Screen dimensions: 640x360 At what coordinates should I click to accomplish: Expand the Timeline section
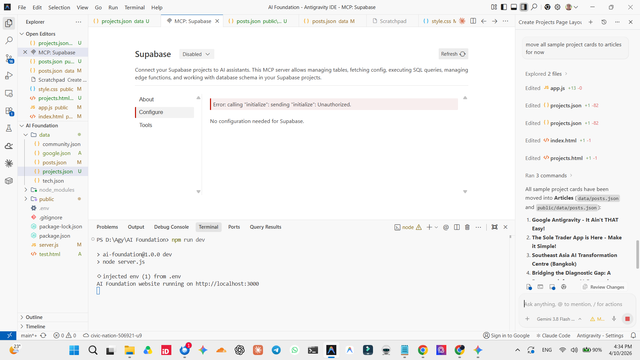(35, 327)
